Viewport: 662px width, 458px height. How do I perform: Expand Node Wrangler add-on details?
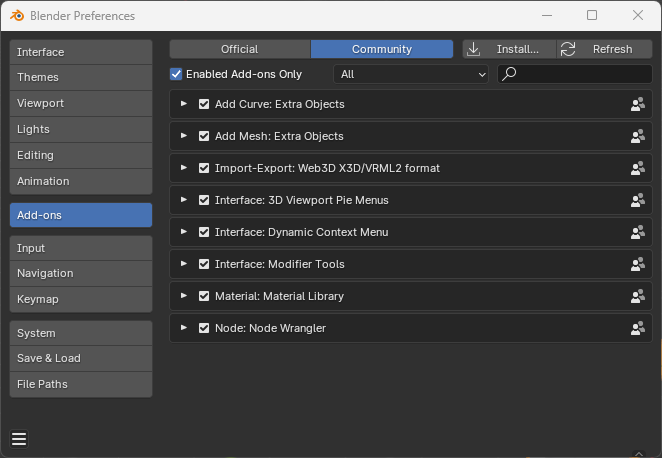(184, 328)
